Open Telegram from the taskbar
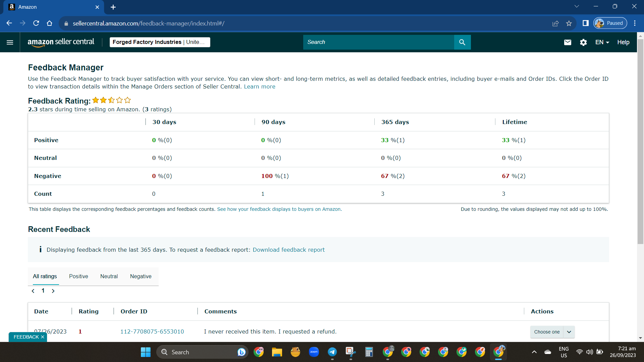 tap(332, 352)
